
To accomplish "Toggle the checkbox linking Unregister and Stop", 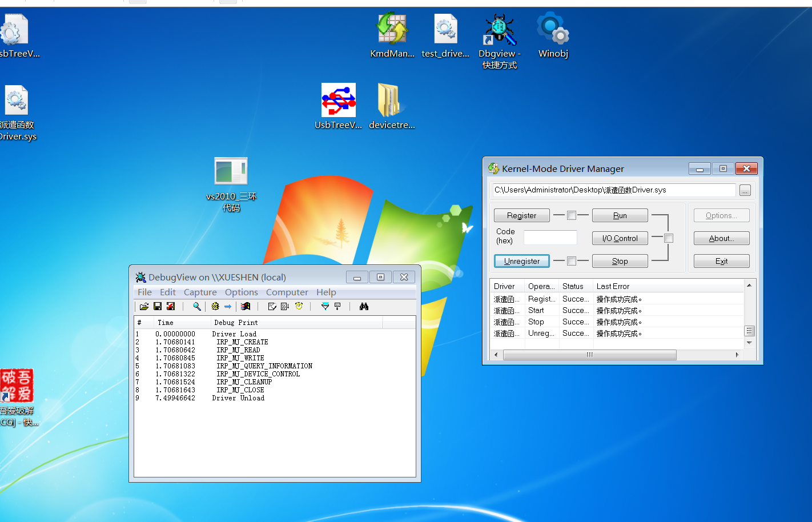I will click(572, 261).
